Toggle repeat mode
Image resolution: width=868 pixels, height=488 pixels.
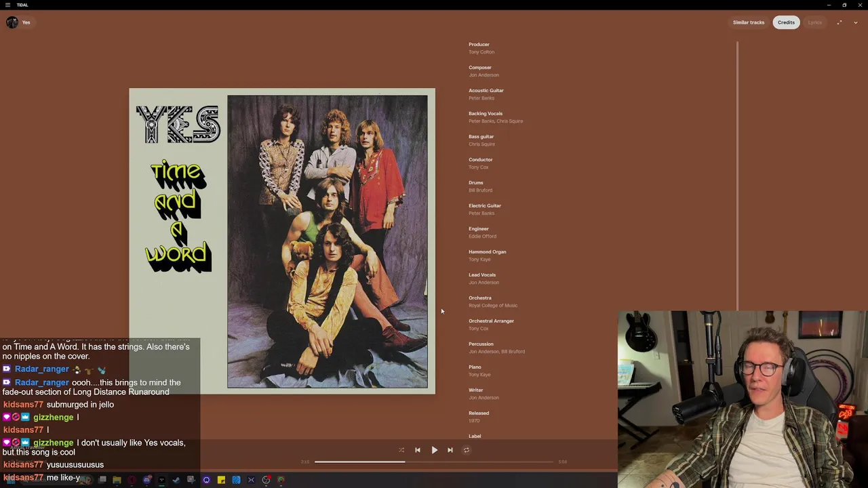point(466,450)
